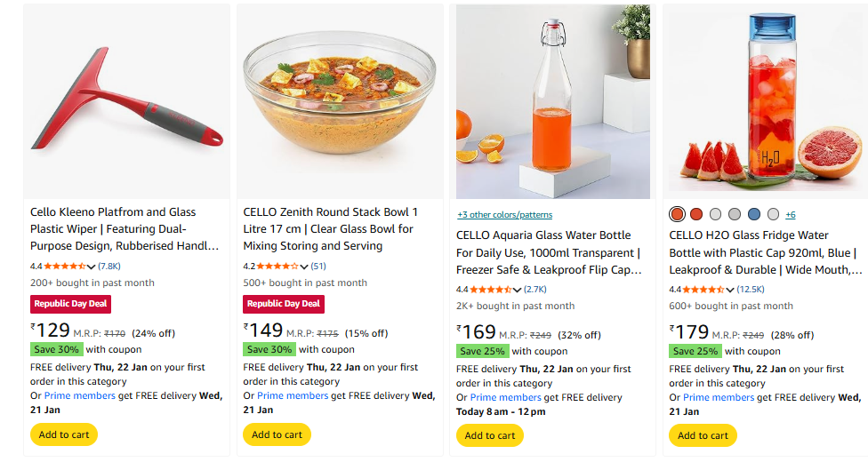Expand rating breakdown chevron for H2O bottle
Viewport: 868px width, 462px height.
[x=731, y=290]
